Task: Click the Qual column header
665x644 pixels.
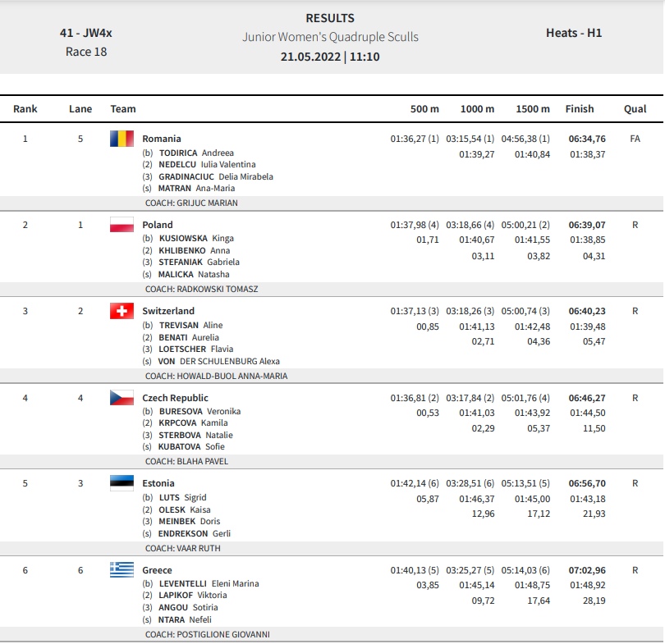Action: 635,109
